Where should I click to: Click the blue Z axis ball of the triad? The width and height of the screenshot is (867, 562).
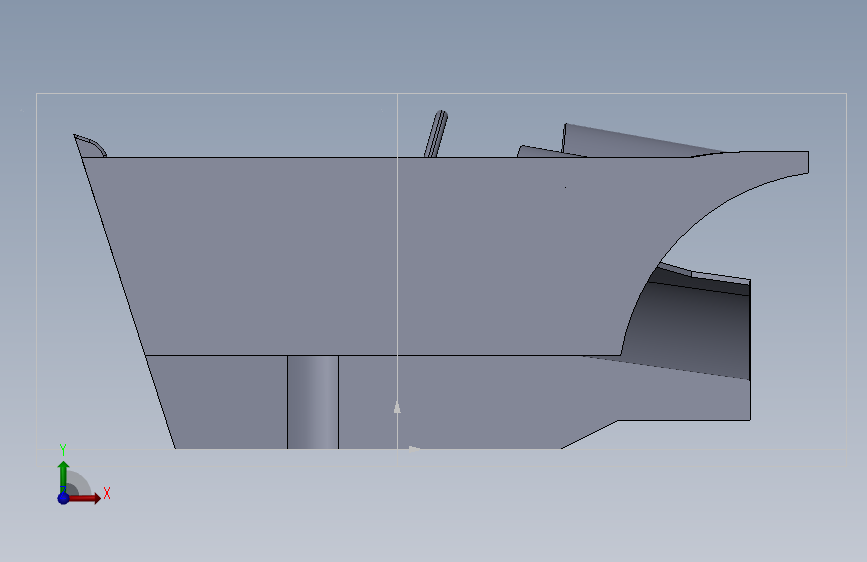tap(63, 498)
